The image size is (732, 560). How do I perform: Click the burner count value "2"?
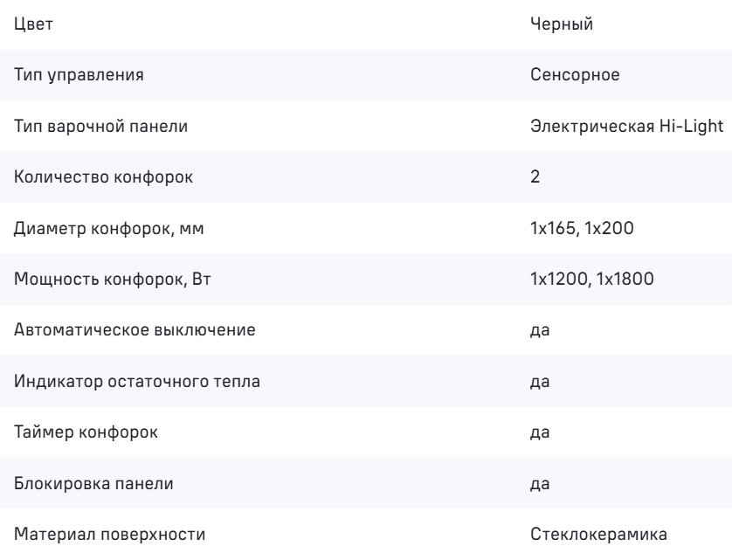tap(535, 176)
